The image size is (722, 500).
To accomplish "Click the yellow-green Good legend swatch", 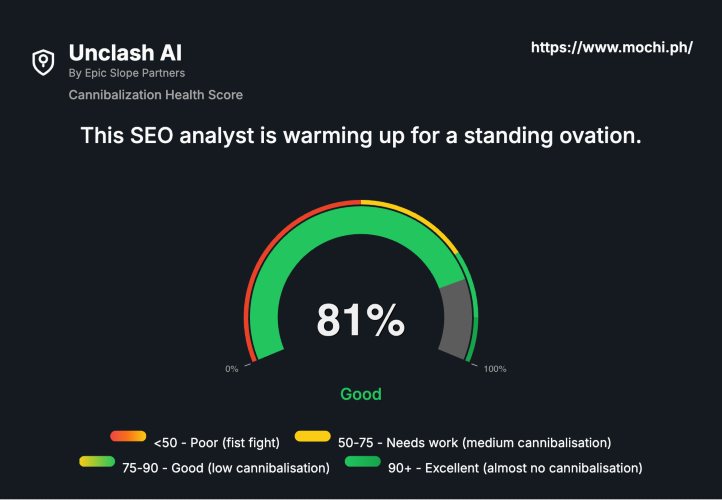I will 97,462.
